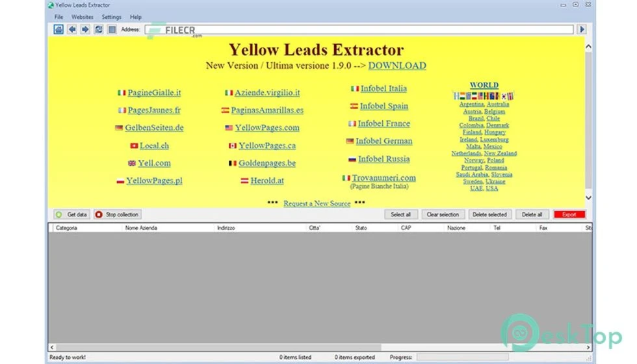Open the Websites menu
Viewport: 637px width, 364px height.
coord(83,17)
